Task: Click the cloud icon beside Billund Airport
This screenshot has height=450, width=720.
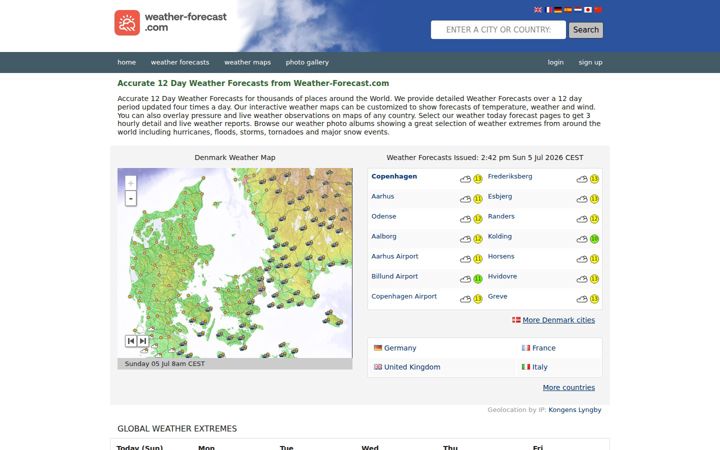Action: point(466,279)
